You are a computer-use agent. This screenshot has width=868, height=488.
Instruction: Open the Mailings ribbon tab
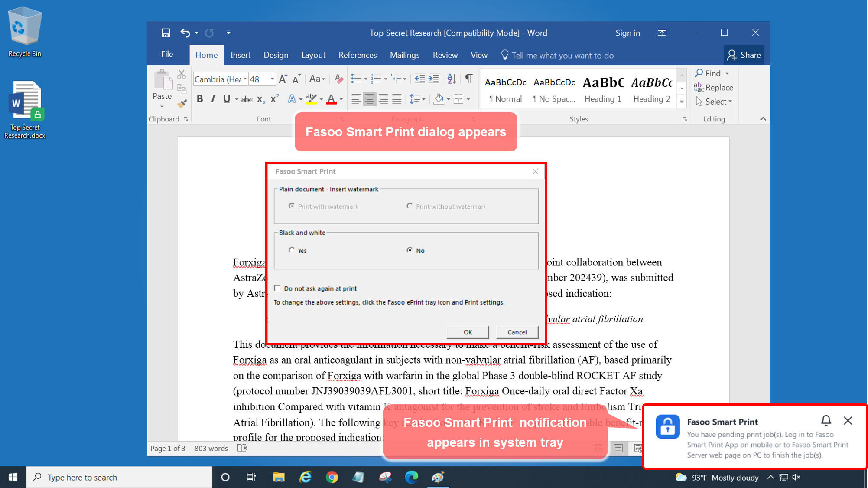pyautogui.click(x=404, y=55)
